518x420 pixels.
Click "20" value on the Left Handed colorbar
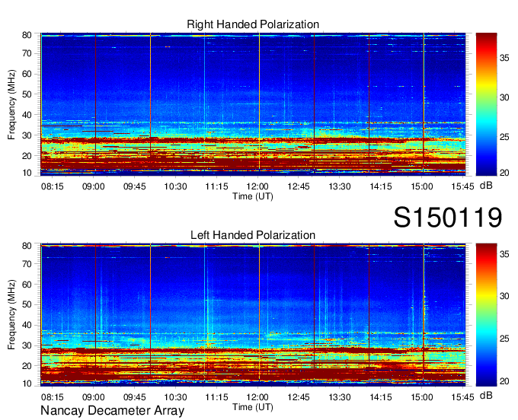tap(504, 381)
